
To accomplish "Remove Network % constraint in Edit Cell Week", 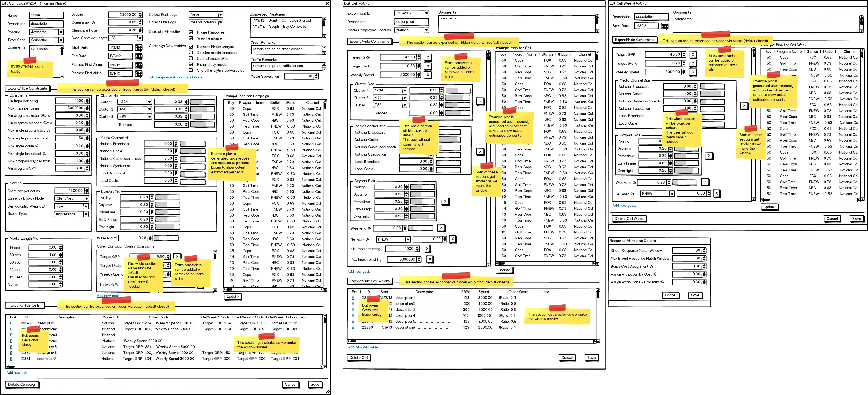I will (717, 193).
